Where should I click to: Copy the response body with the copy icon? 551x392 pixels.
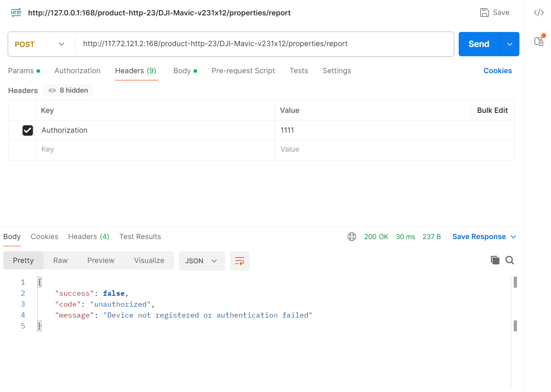click(495, 260)
